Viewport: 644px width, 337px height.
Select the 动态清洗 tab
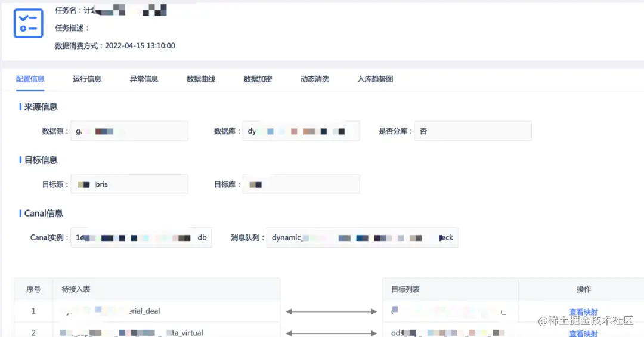[315, 79]
